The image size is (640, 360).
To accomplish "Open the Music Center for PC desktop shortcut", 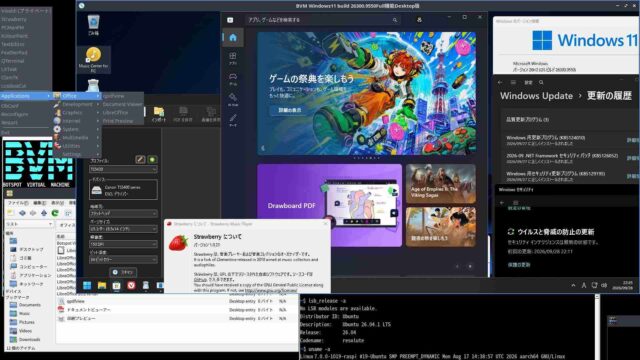I will [x=93, y=60].
